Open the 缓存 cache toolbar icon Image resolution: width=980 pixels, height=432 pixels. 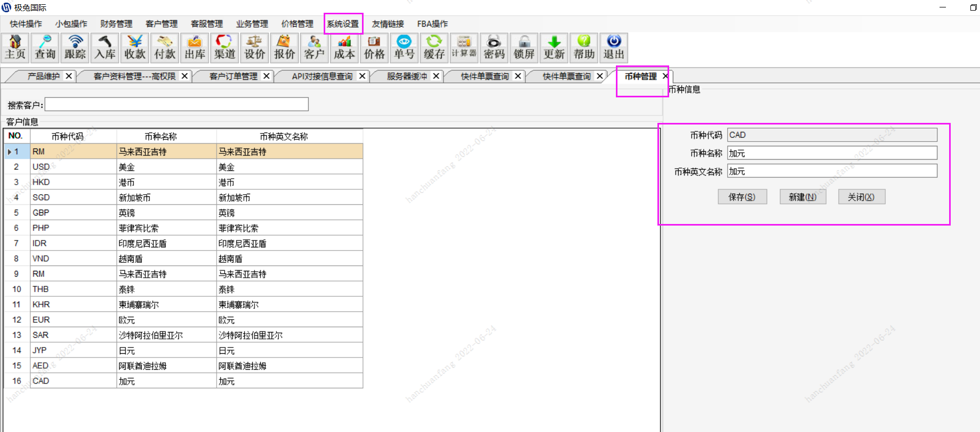pyautogui.click(x=434, y=48)
